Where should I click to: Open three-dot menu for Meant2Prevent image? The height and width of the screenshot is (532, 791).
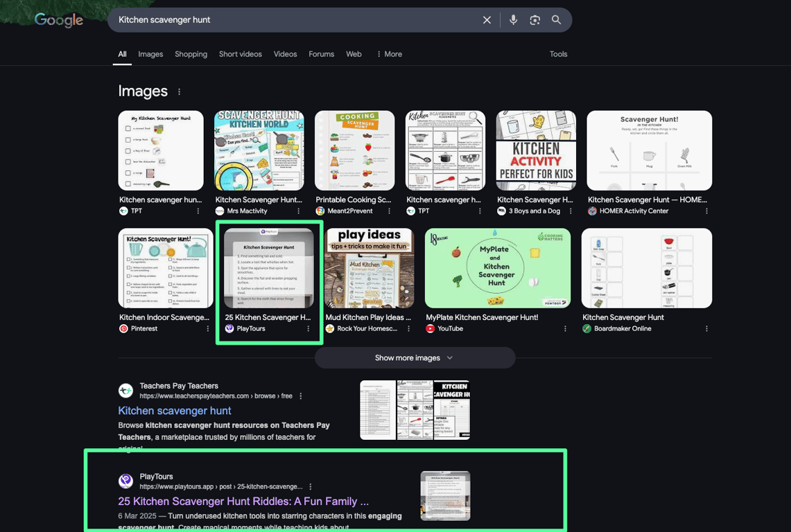coord(389,211)
